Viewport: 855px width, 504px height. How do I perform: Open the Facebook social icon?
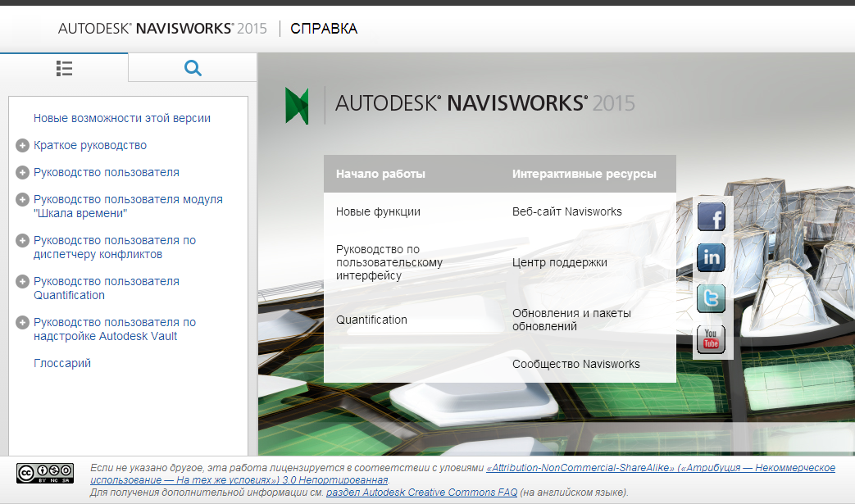(x=711, y=217)
